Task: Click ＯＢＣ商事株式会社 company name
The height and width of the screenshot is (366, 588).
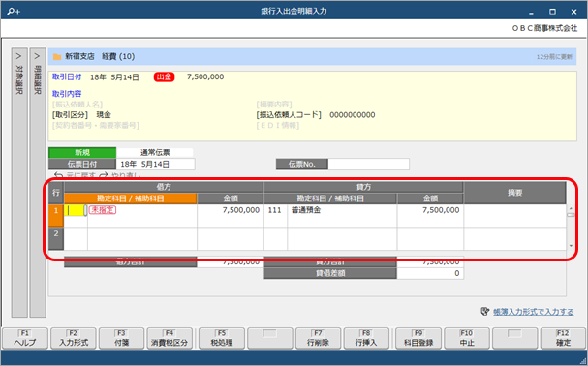Action: pos(544,28)
